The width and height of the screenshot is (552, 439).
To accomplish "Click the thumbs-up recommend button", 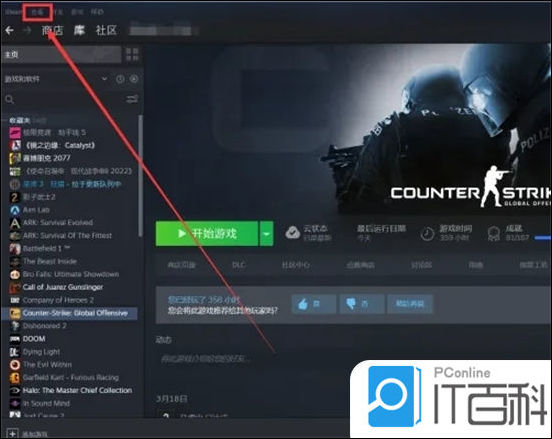I will click(x=313, y=303).
